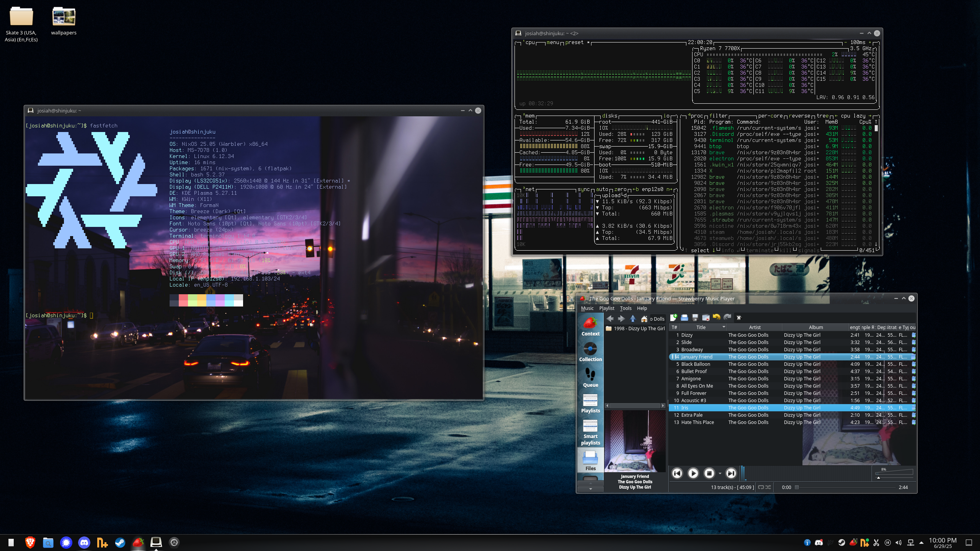980x551 pixels.
Task: Click the media pause tray icon
Action: click(888, 543)
